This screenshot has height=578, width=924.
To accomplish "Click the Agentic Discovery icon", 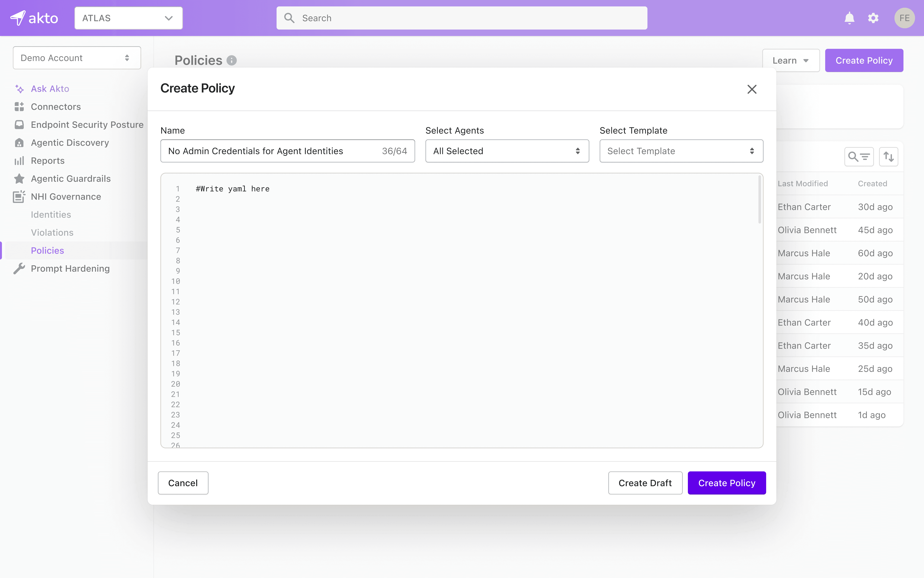I will 19,143.
